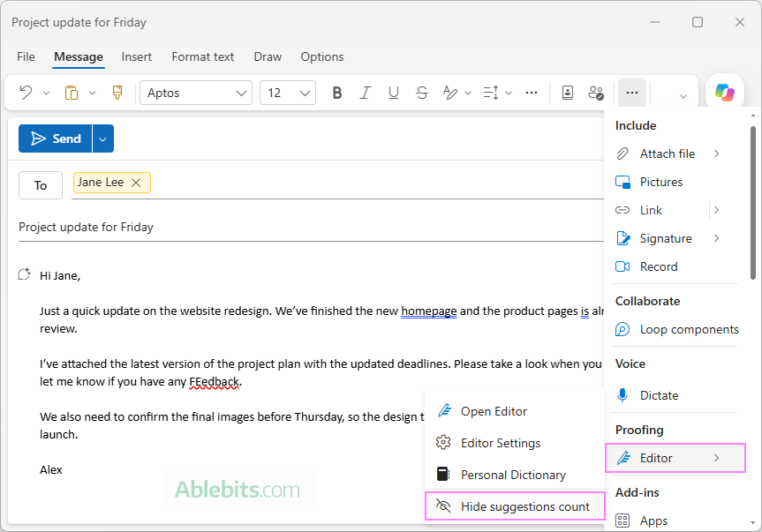This screenshot has width=762, height=532.
Task: Choose Open Editor from the submenu
Action: [x=514, y=411]
